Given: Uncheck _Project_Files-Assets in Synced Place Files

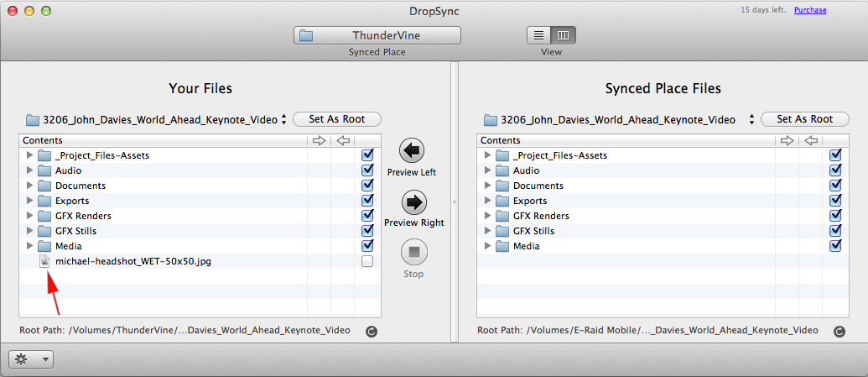Looking at the screenshot, I should (x=836, y=154).
